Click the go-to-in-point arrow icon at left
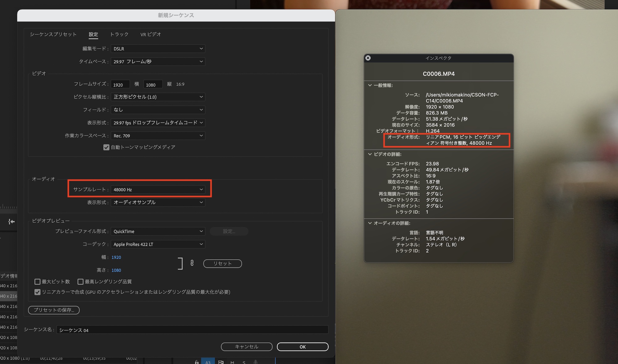This screenshot has width=618, height=364. (11, 222)
